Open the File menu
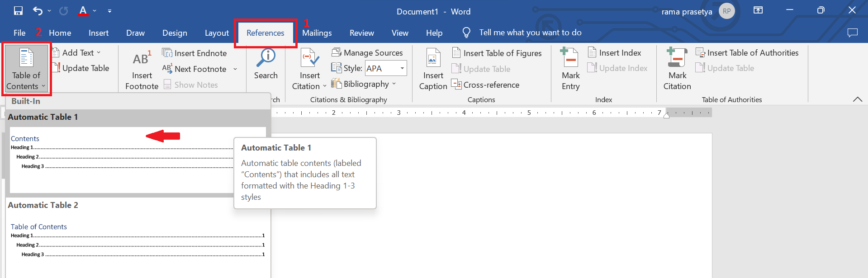The width and height of the screenshot is (868, 278). tap(19, 33)
